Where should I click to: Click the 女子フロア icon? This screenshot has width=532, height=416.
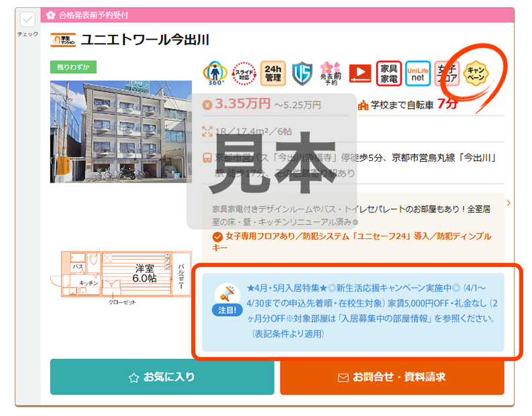pos(447,73)
